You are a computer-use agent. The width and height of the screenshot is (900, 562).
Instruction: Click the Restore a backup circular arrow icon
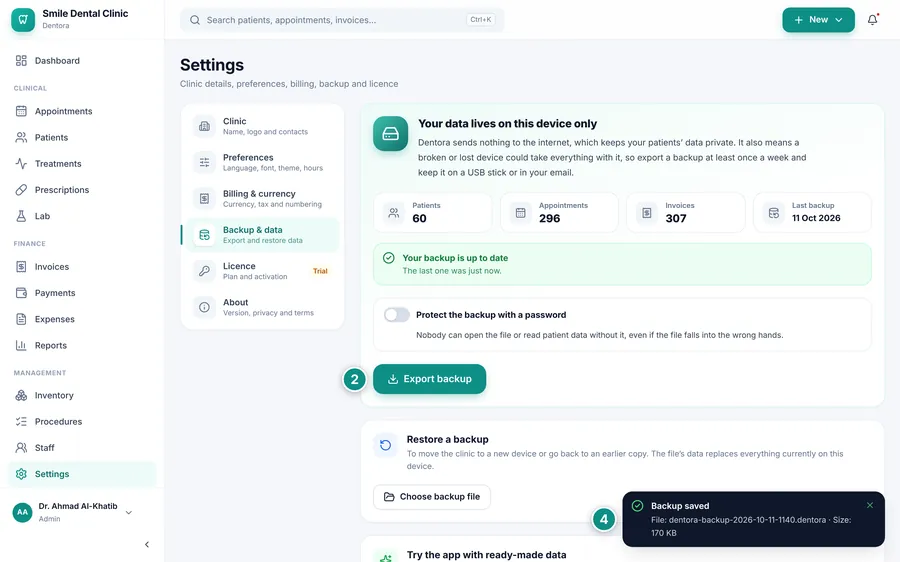386,445
